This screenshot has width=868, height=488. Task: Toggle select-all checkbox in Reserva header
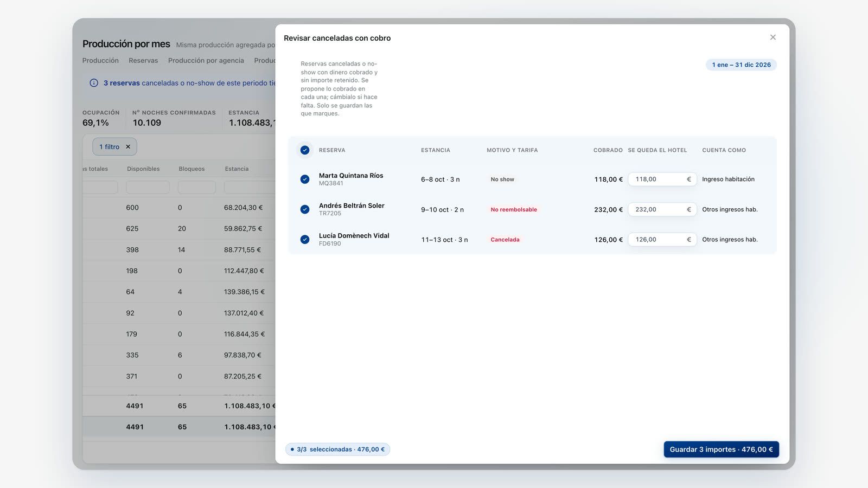(305, 150)
